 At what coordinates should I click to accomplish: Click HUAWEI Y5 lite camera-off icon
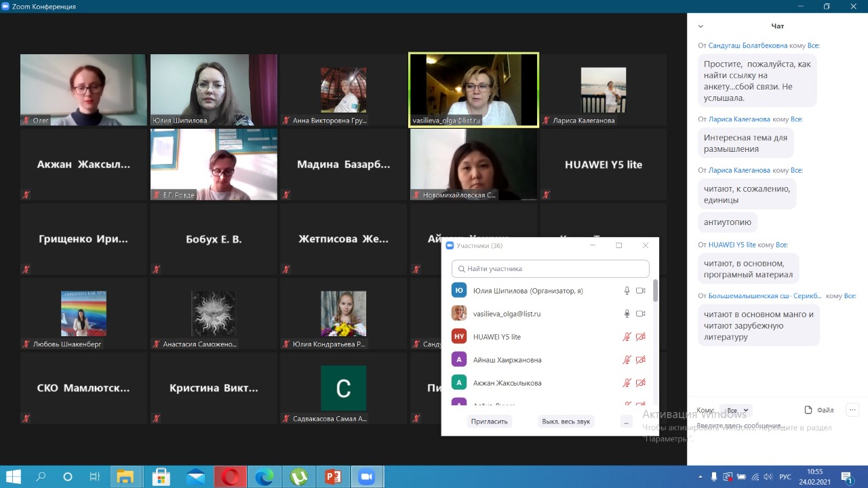pos(641,337)
